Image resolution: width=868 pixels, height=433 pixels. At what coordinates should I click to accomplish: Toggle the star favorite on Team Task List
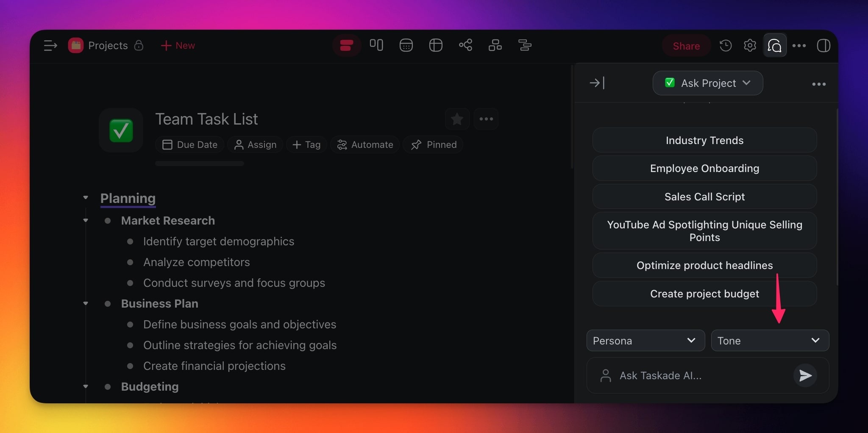tap(457, 119)
